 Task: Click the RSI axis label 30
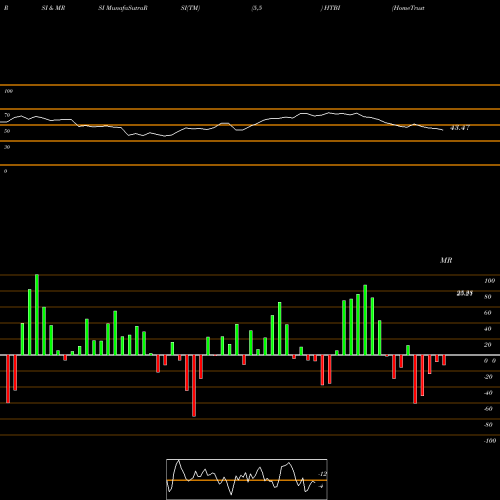pyautogui.click(x=7, y=147)
